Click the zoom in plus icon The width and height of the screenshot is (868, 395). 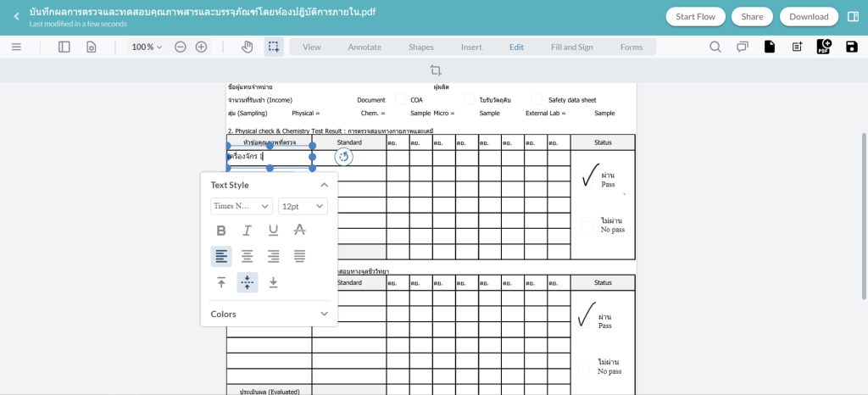point(201,47)
